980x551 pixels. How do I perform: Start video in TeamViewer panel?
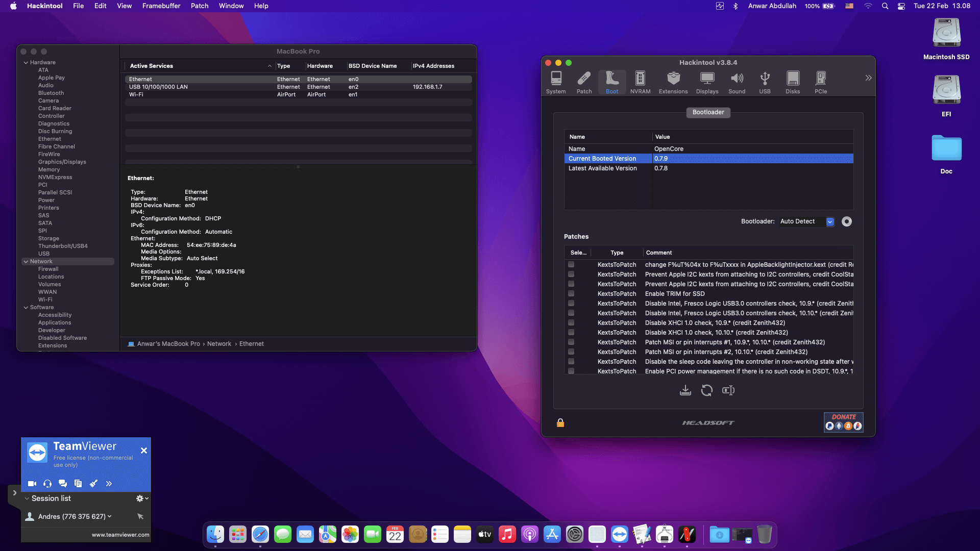[x=32, y=484]
